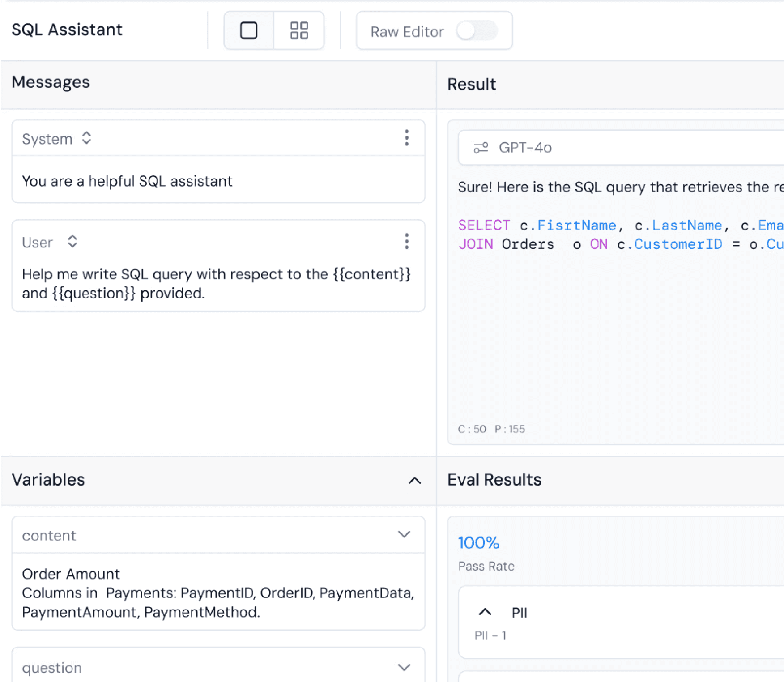Collapse the content variable
This screenshot has width=784, height=682.
pyautogui.click(x=404, y=535)
